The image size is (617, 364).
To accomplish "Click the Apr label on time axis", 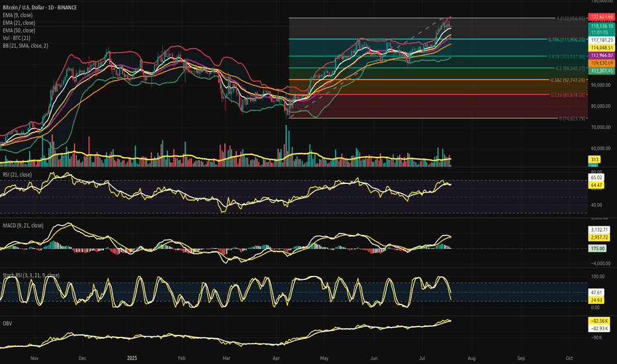I will click(276, 359).
